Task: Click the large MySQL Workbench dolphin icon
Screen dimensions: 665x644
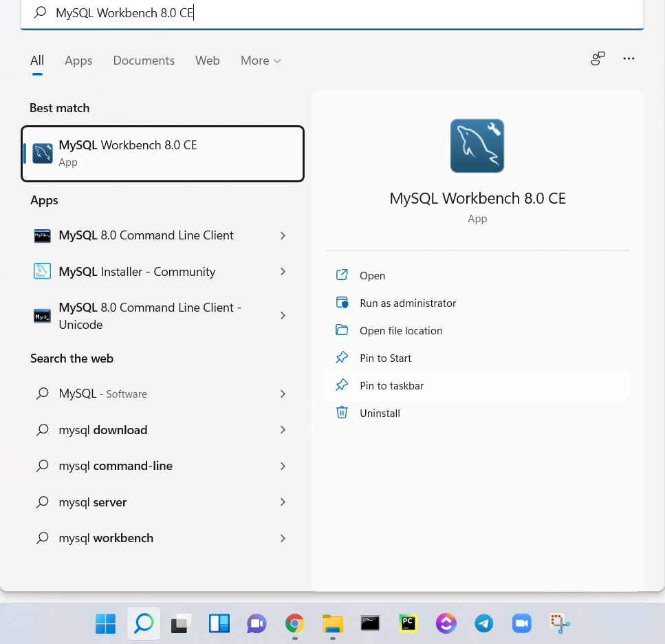Action: (x=477, y=146)
